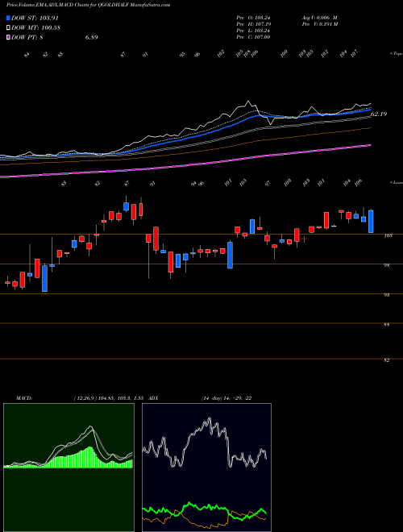
Task: Click the 'Pre V: 0.191 M' volume text
Action: [x=319, y=24]
